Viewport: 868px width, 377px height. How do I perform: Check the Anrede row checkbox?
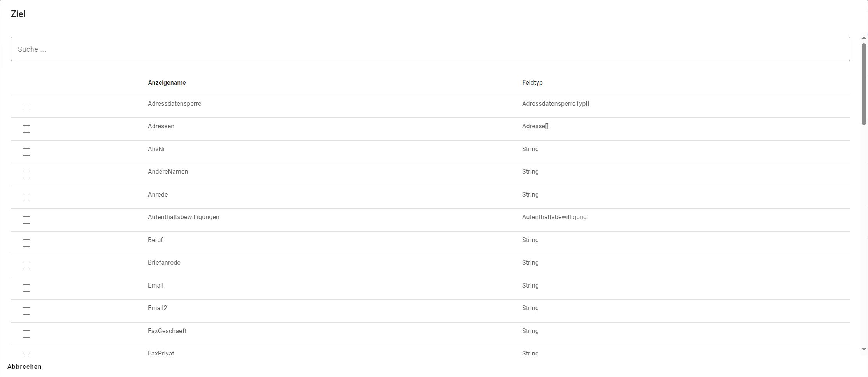[26, 197]
